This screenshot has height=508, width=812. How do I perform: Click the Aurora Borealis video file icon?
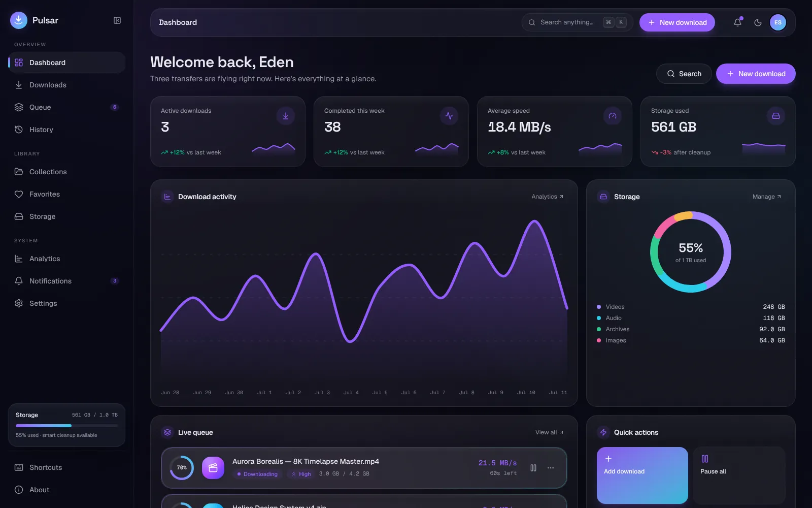coord(213,468)
